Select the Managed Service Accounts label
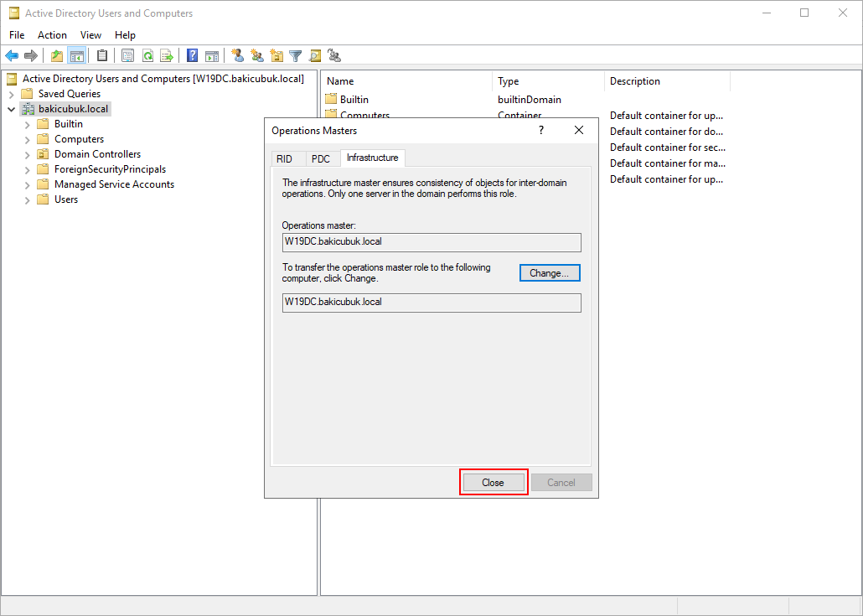Viewport: 863px width, 616px height. [x=115, y=184]
